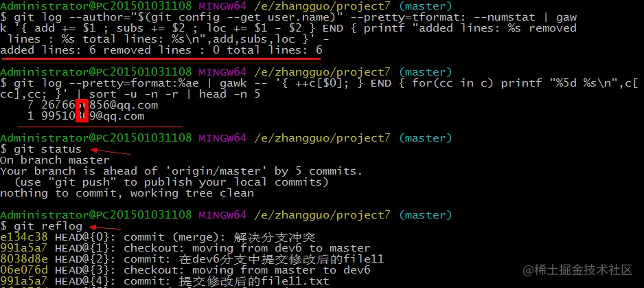This screenshot has height=288, width=644.
Task: Click the HEAD@{4} commit entry
Action: coord(165,281)
